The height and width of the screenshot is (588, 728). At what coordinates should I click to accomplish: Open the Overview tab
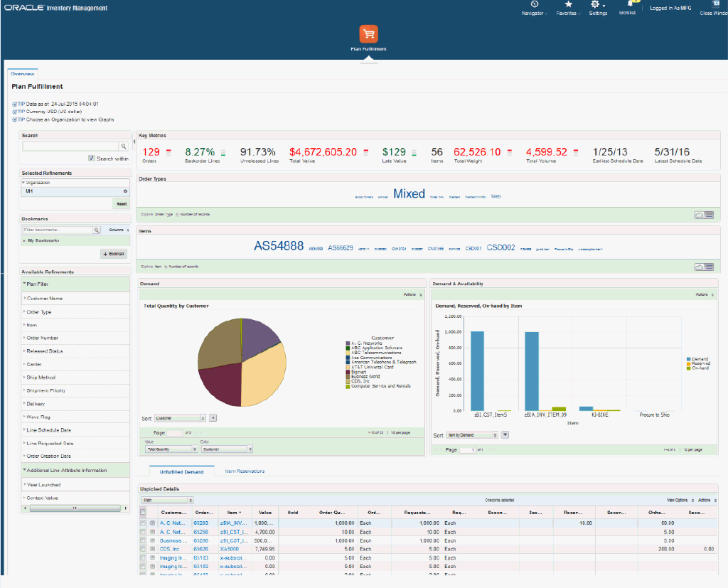22,74
